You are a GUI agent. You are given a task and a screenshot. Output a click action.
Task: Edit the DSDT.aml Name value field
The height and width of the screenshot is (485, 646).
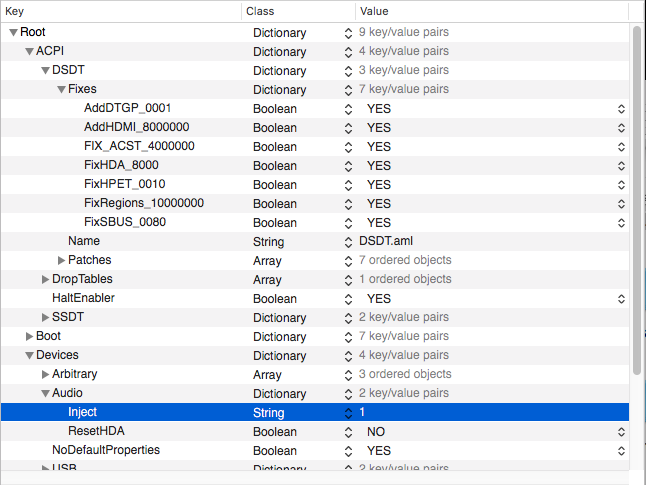tap(492, 241)
